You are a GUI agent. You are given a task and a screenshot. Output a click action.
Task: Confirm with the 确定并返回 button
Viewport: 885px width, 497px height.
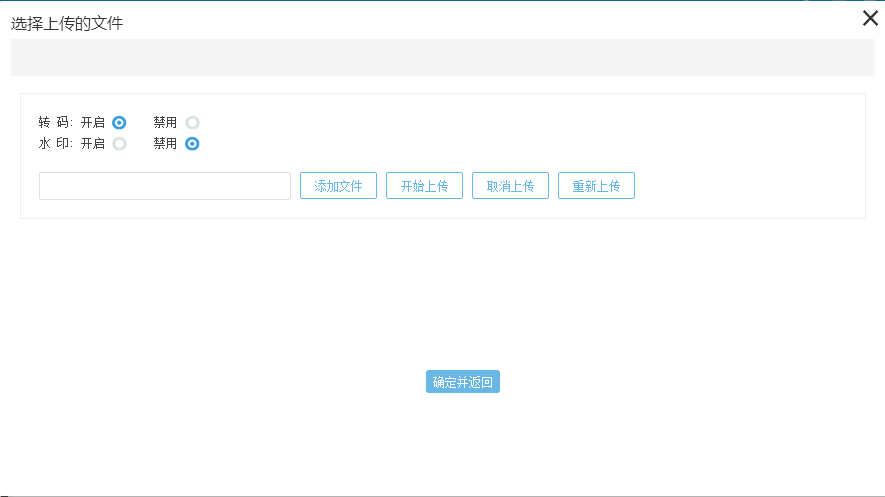point(462,382)
